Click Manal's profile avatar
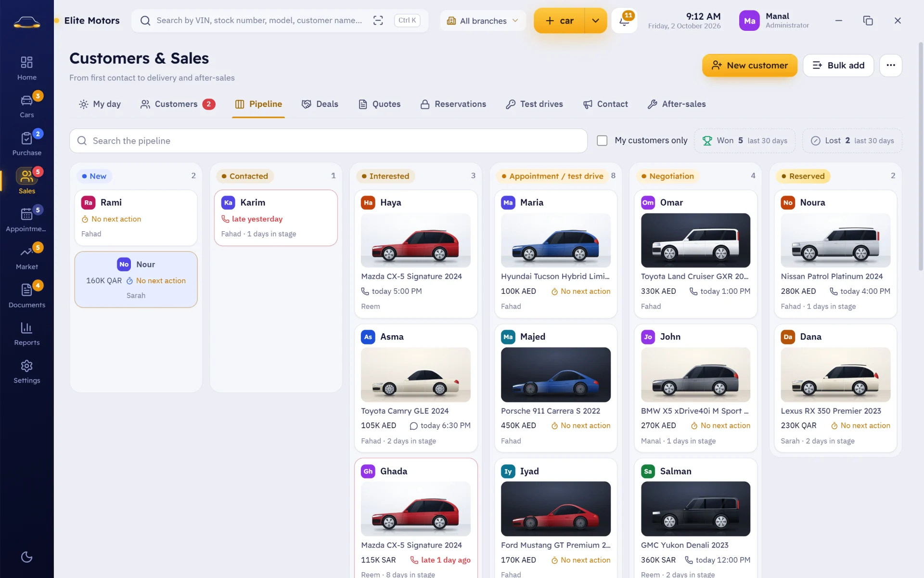Screen dimensions: 924x578 coord(749,21)
